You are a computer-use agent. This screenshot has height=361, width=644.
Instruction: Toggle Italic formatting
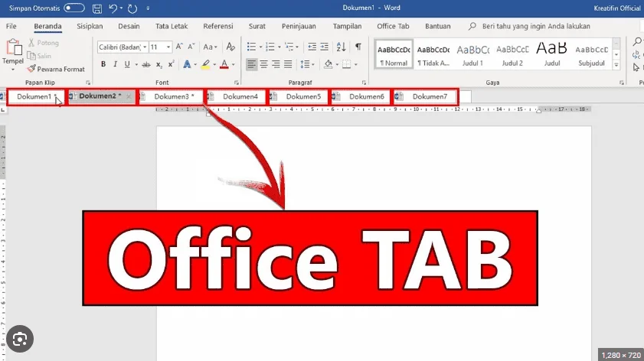(x=116, y=64)
